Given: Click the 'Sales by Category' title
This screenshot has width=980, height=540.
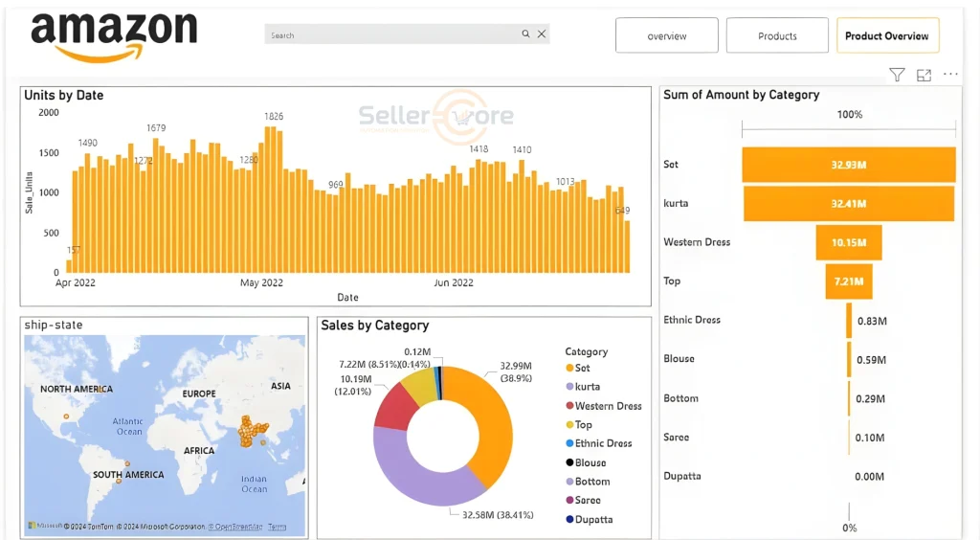Looking at the screenshot, I should click(375, 326).
